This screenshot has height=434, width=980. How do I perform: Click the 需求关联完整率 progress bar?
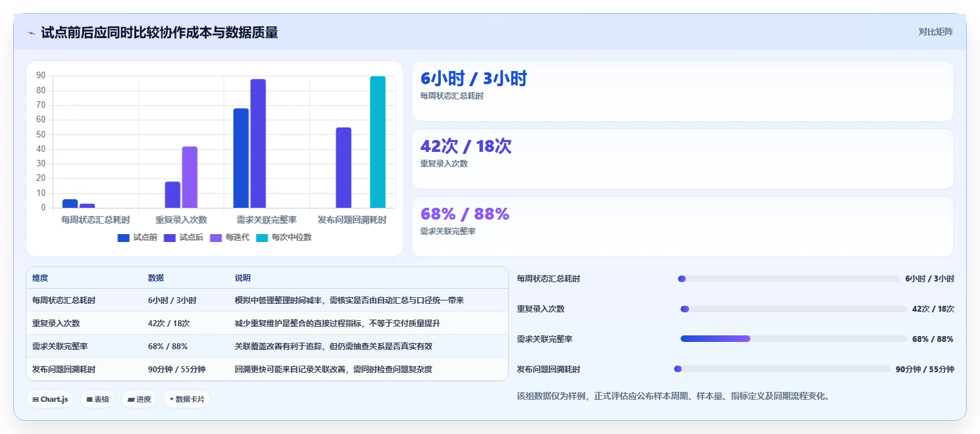coord(794,339)
